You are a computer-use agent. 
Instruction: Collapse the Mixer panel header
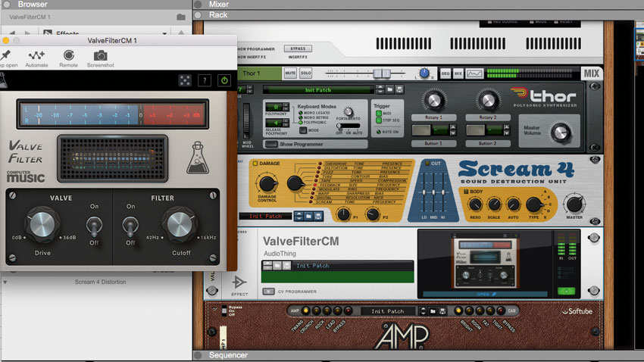(198, 4)
